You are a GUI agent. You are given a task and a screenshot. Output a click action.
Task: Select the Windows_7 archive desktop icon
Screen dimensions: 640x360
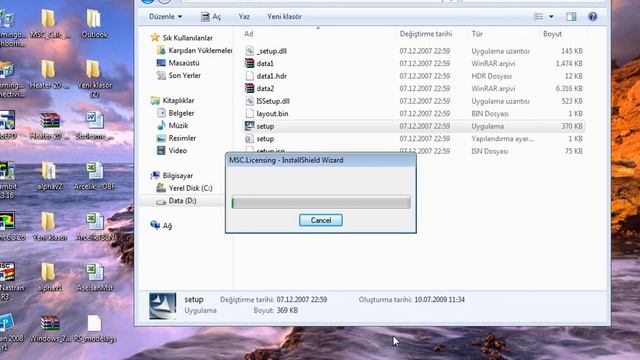tap(50, 322)
